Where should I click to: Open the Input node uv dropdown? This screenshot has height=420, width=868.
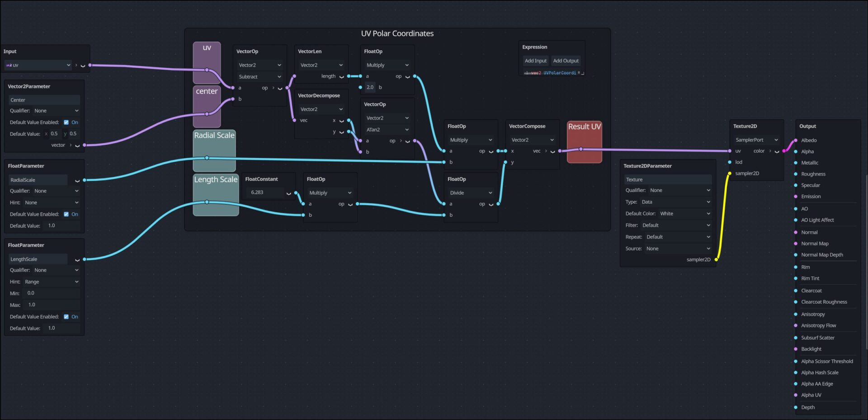pyautogui.click(x=38, y=65)
